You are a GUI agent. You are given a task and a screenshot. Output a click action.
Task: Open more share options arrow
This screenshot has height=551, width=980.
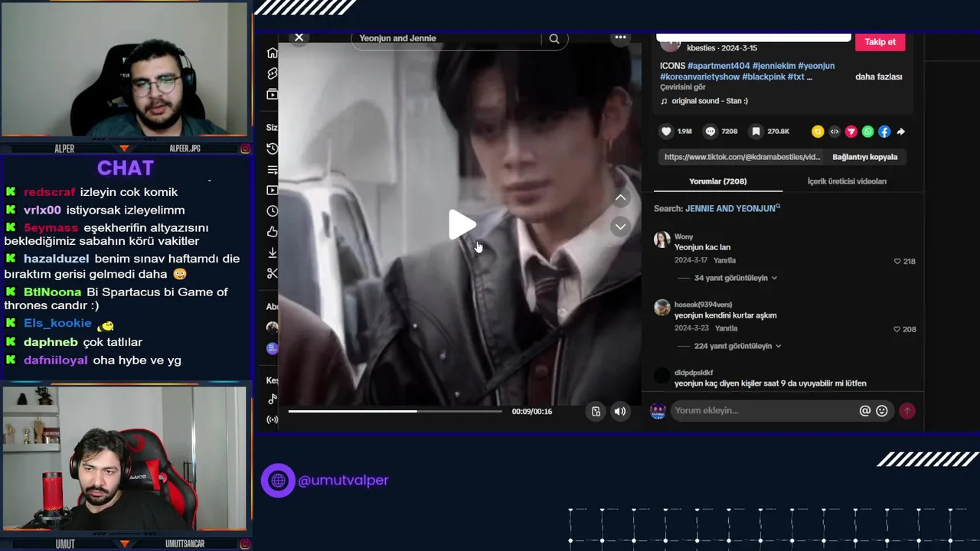[901, 132]
